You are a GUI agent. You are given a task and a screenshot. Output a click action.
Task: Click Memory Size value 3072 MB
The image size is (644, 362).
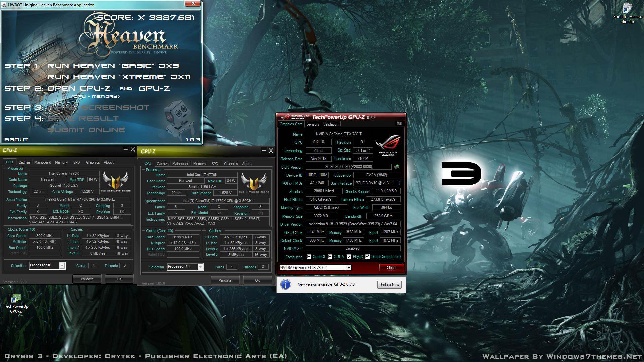tap(321, 216)
